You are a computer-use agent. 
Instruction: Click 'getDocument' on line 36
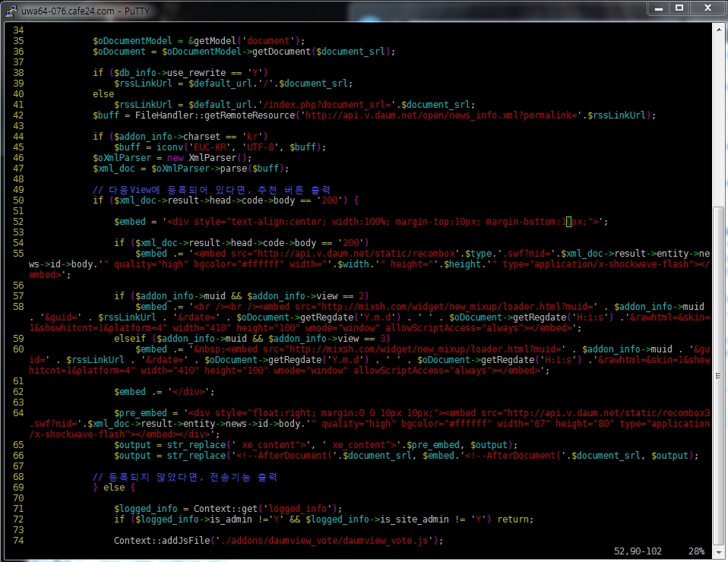coord(281,52)
